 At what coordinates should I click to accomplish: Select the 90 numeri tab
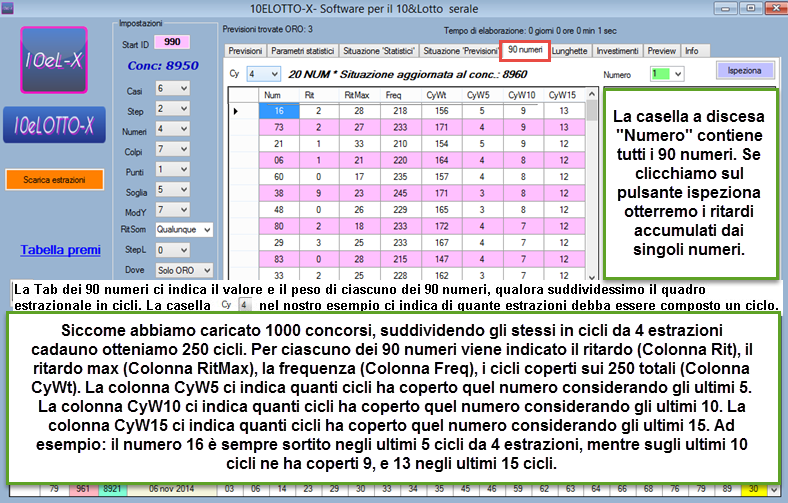(525, 50)
